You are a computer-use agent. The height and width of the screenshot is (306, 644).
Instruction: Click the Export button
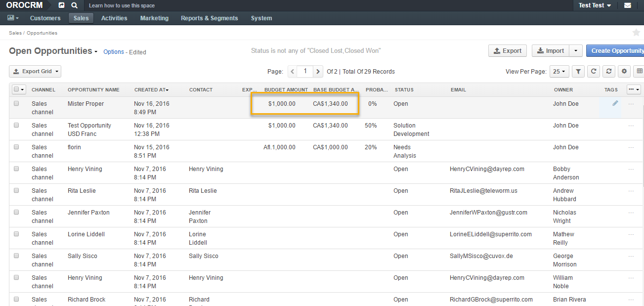(508, 51)
